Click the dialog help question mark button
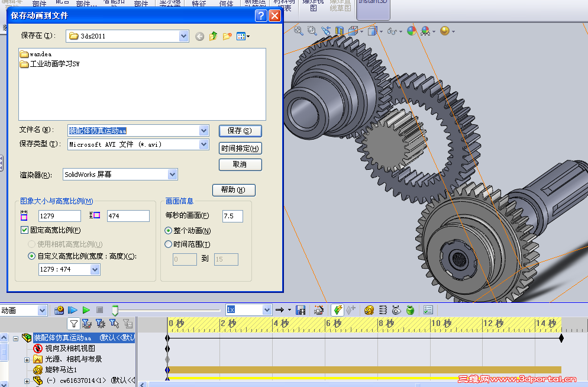The image size is (588, 387). 261,16
